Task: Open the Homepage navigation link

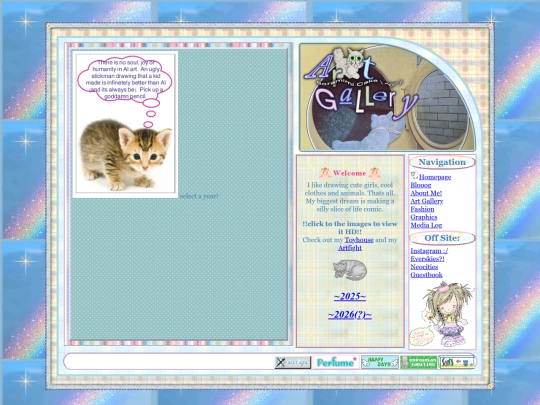Action: pos(435,177)
